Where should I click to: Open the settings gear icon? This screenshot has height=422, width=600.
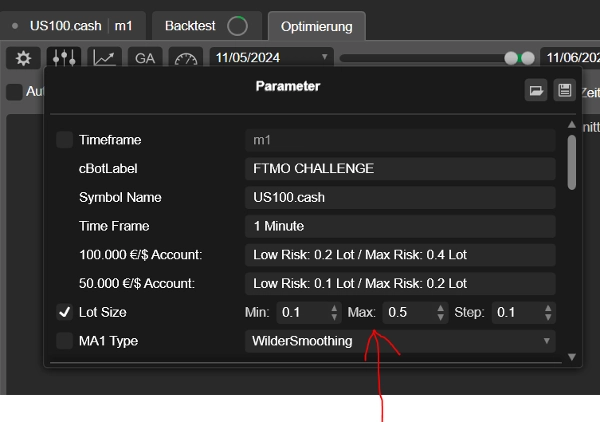pyautogui.click(x=23, y=58)
